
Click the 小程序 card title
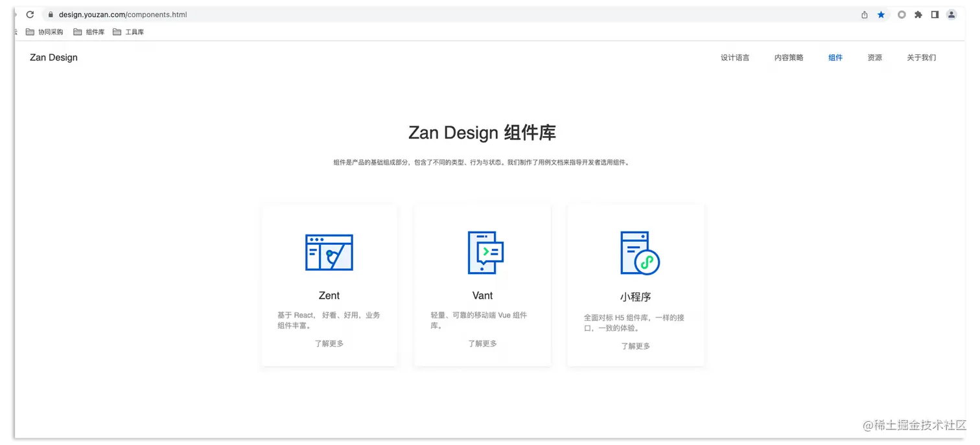click(x=635, y=297)
